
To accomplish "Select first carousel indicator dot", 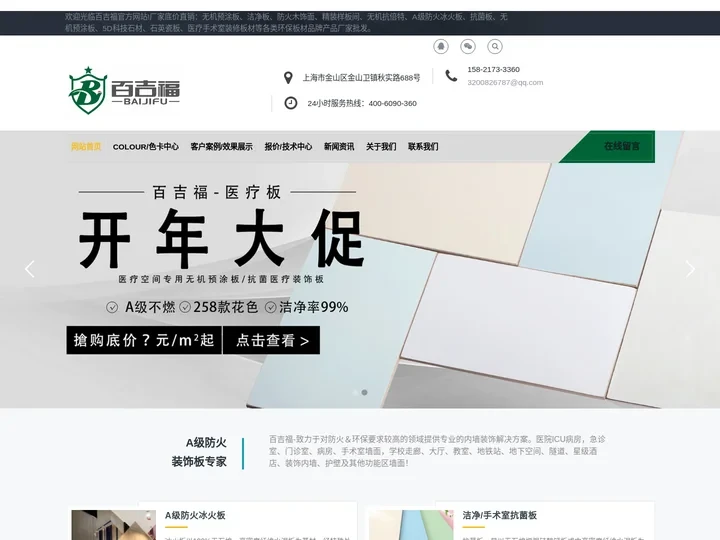I will pyautogui.click(x=355, y=393).
